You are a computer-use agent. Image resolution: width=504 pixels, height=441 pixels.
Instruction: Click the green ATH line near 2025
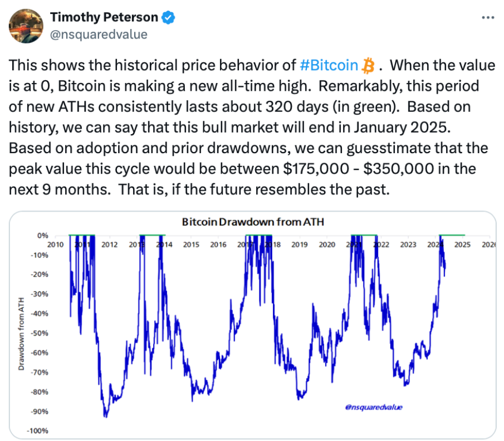click(452, 235)
